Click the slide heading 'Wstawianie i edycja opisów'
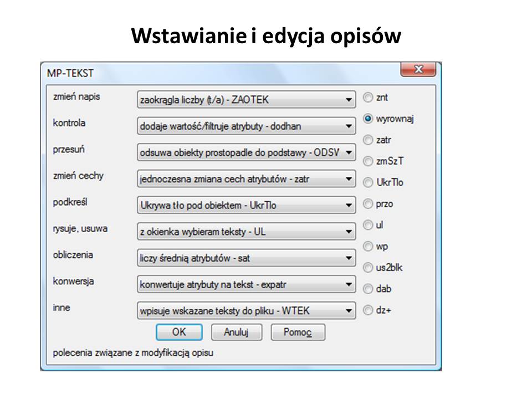This screenshot has height=399, width=532. coord(266,35)
